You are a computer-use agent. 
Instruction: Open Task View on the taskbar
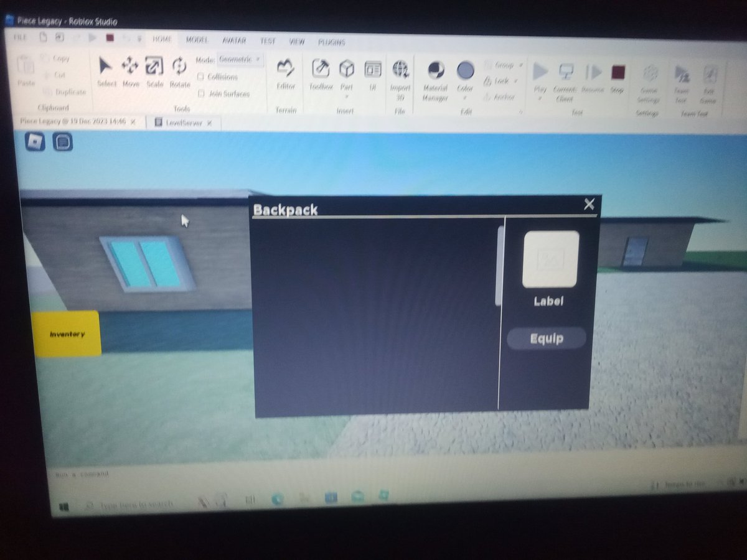point(250,499)
